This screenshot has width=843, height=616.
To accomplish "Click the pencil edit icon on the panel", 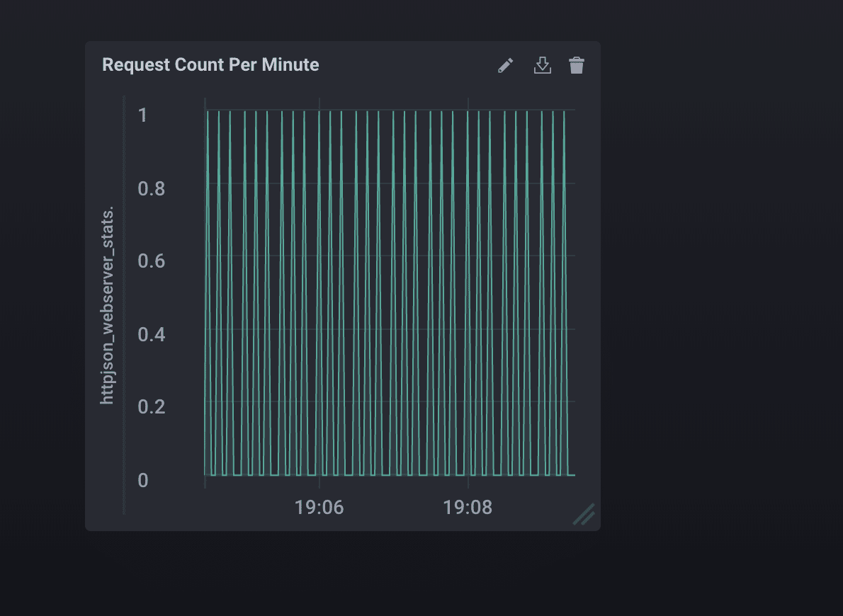I will [x=505, y=66].
